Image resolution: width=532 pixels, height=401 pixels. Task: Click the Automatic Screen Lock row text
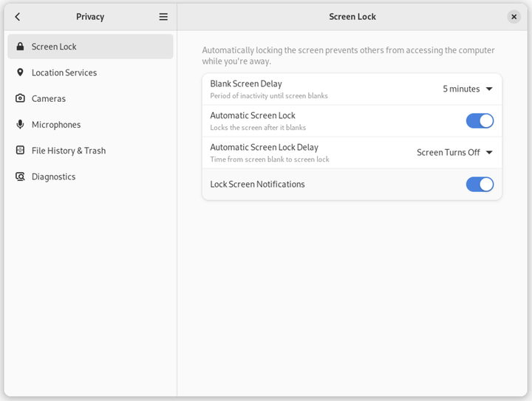point(253,116)
